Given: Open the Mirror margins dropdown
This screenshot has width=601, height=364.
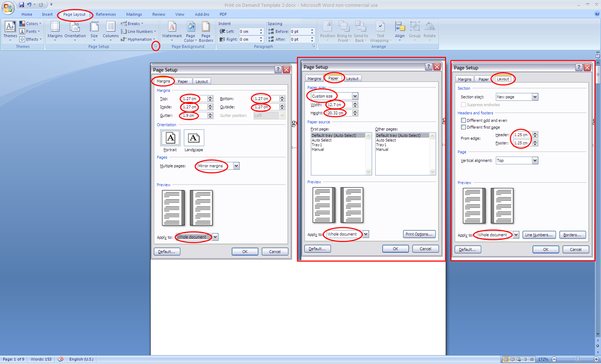Looking at the screenshot, I should pyautogui.click(x=236, y=166).
